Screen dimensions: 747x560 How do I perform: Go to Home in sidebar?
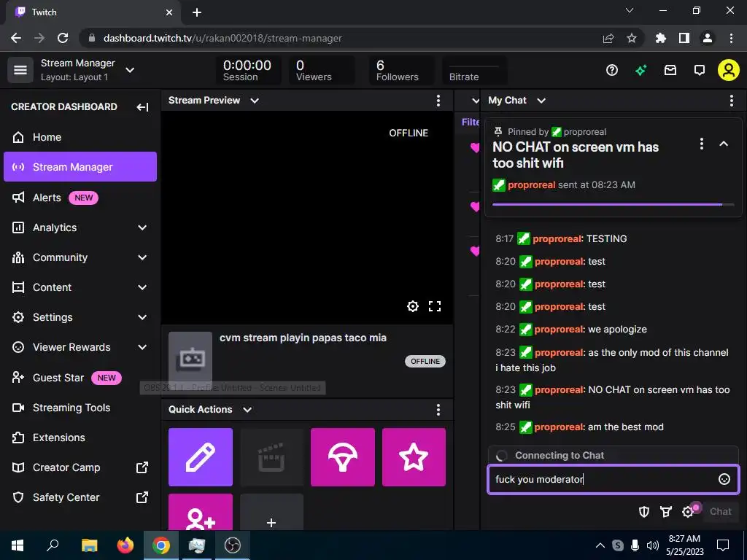80,137
